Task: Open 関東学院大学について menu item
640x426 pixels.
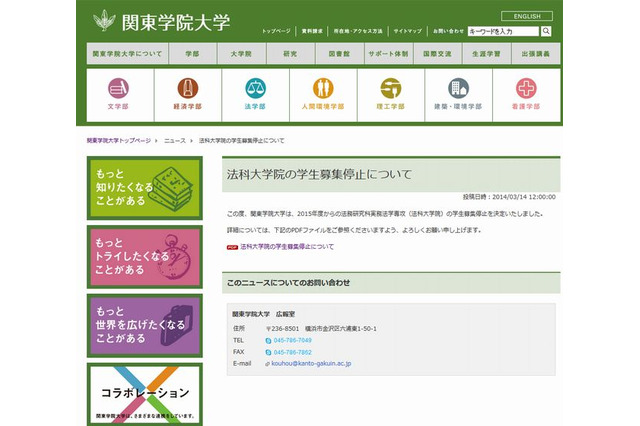Action: (127, 53)
